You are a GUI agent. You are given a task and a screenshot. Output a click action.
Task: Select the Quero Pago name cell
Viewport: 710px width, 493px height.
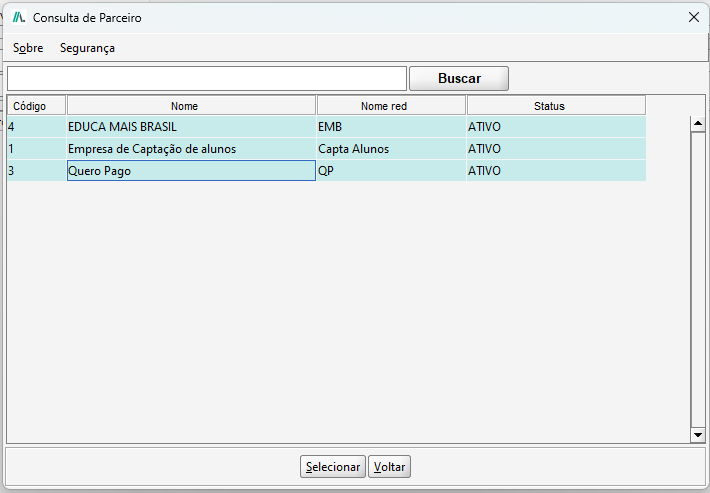[191, 171]
